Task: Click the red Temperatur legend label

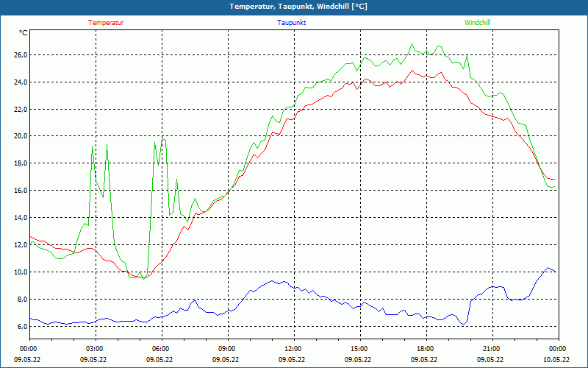Action: 106,23
